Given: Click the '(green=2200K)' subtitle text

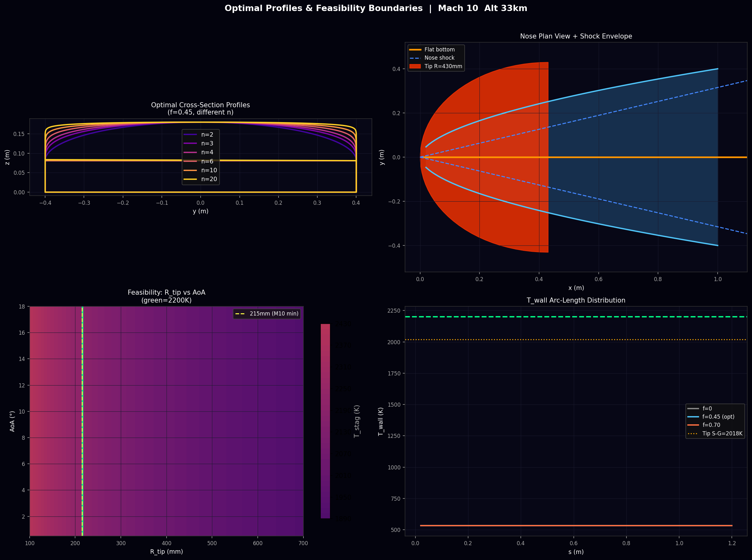Looking at the screenshot, I should [x=167, y=300].
